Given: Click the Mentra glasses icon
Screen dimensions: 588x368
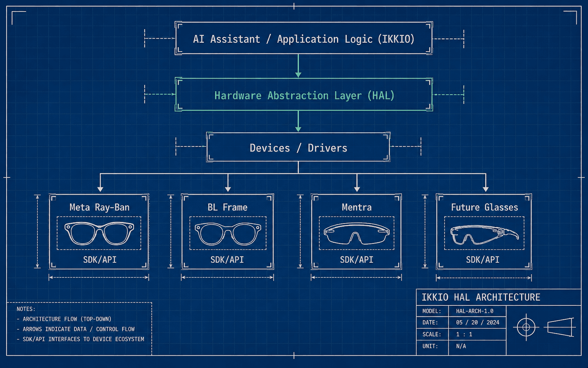Looking at the screenshot, I should coord(357,233).
